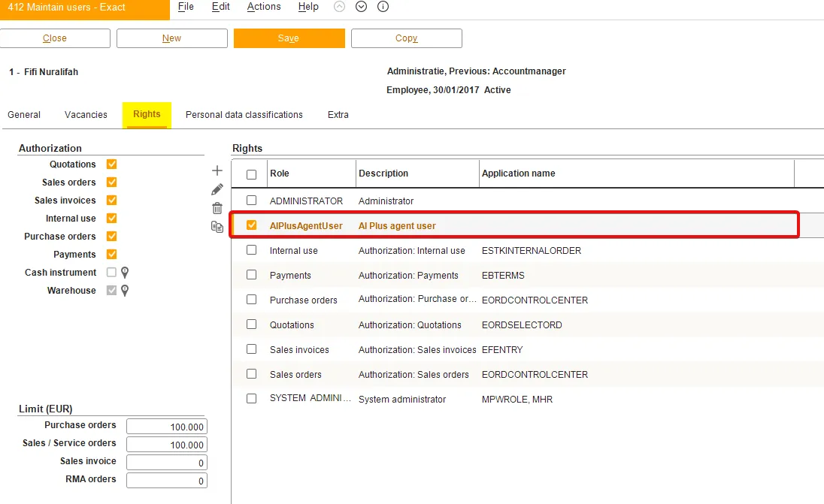Click the add role plus icon
Viewport: 824px width, 504px height.
pyautogui.click(x=217, y=171)
